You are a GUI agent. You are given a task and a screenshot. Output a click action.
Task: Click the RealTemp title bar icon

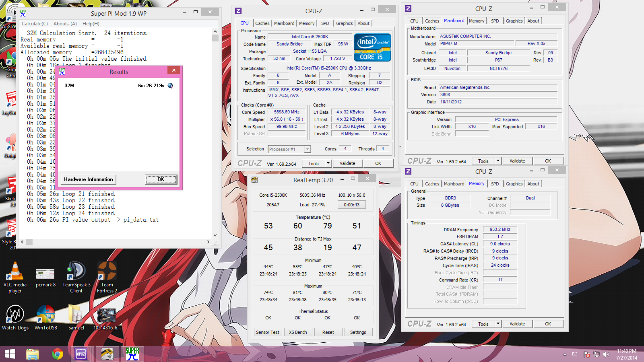[x=254, y=180]
